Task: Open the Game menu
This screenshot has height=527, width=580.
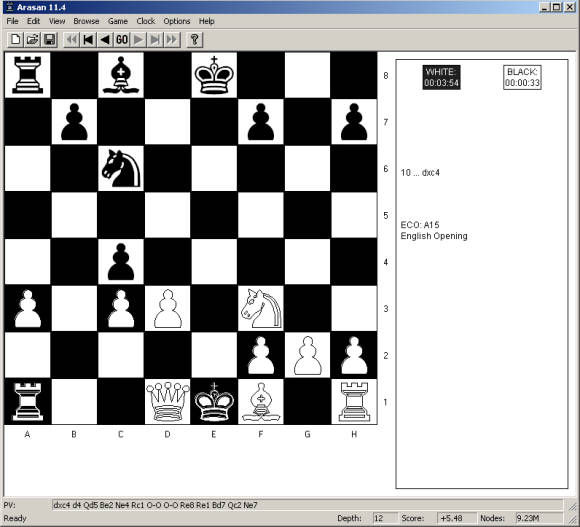Action: pyautogui.click(x=118, y=21)
